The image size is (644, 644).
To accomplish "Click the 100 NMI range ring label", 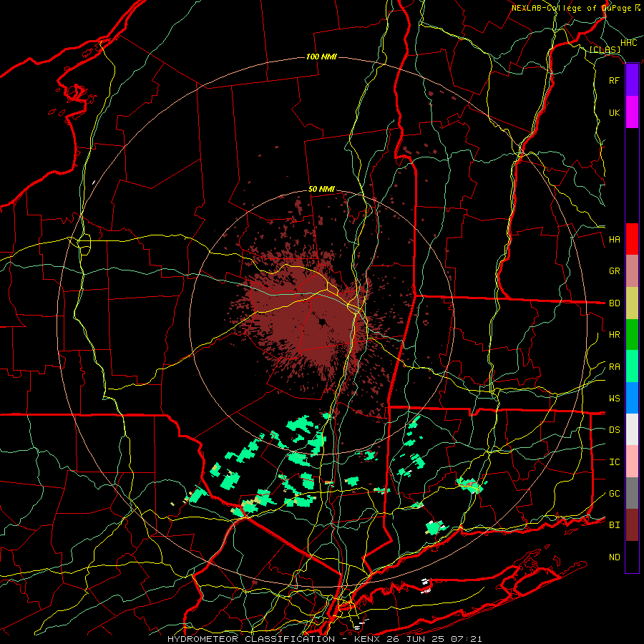I will [x=321, y=57].
